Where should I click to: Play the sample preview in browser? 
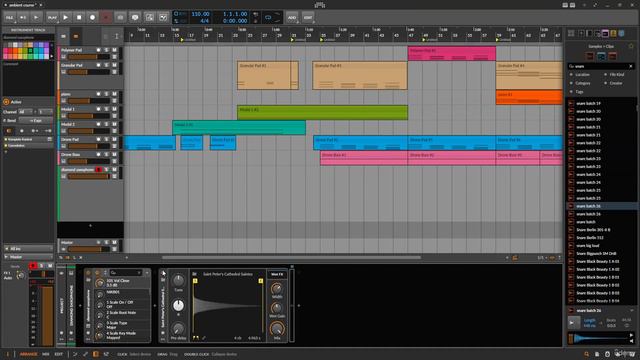tap(573, 322)
